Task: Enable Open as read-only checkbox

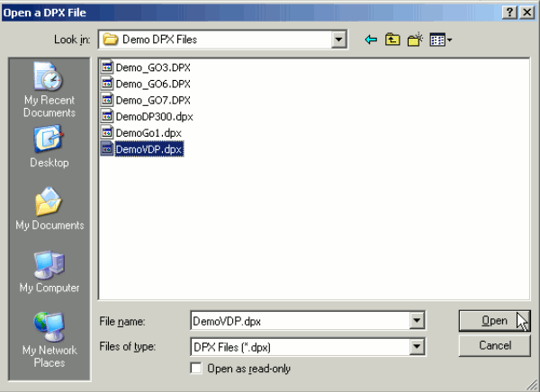Action: tap(196, 369)
